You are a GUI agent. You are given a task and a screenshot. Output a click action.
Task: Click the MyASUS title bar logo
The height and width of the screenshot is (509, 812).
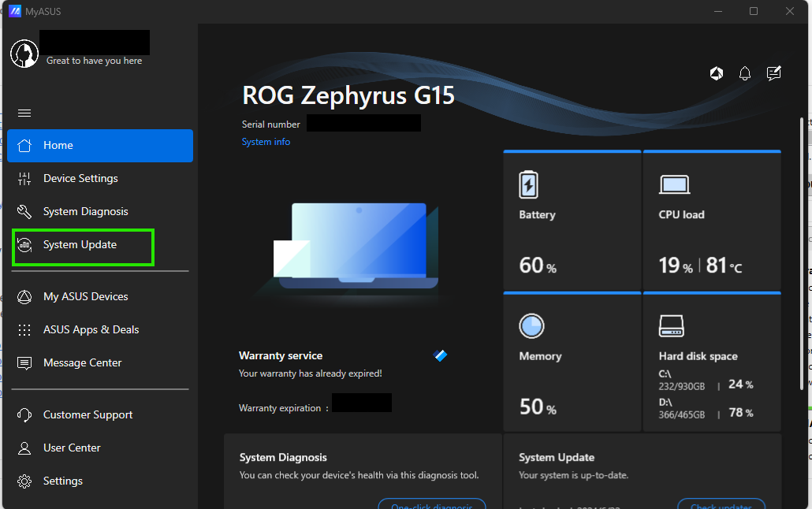tap(15, 11)
